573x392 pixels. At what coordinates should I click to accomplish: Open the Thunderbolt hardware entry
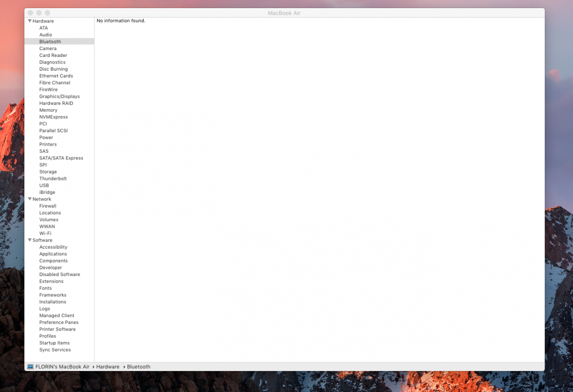coord(53,179)
